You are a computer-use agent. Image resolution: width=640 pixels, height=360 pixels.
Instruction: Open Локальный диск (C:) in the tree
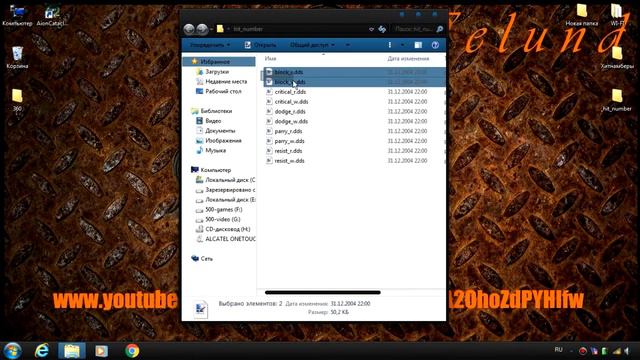230,180
